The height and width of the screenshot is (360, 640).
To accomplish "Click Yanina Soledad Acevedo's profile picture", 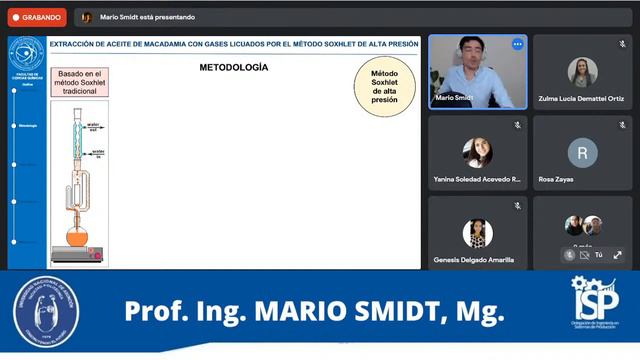I will (x=478, y=153).
